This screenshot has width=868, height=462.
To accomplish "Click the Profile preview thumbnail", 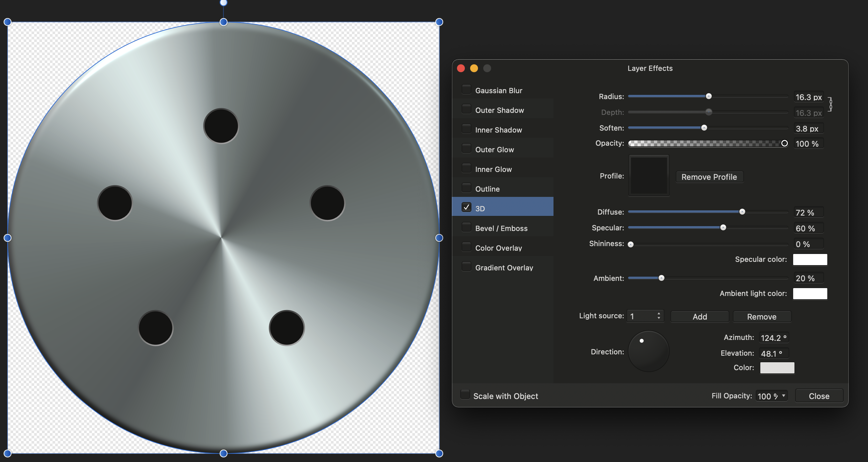I will (649, 176).
